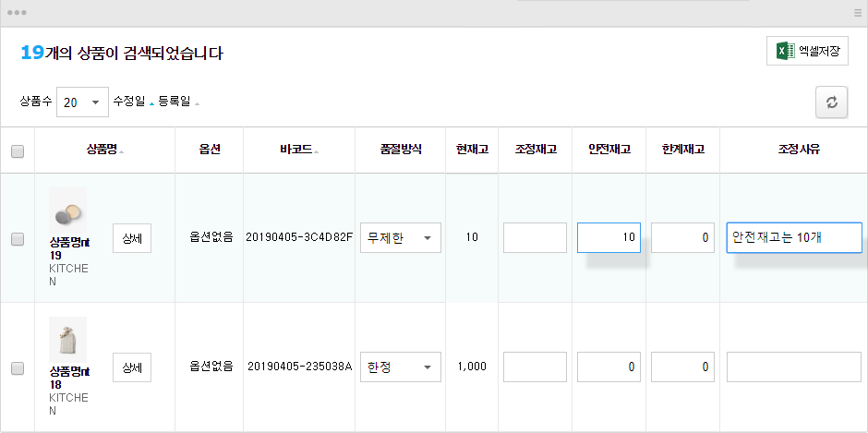Click the 옵션 column header
This screenshot has height=433, width=868.
(210, 150)
